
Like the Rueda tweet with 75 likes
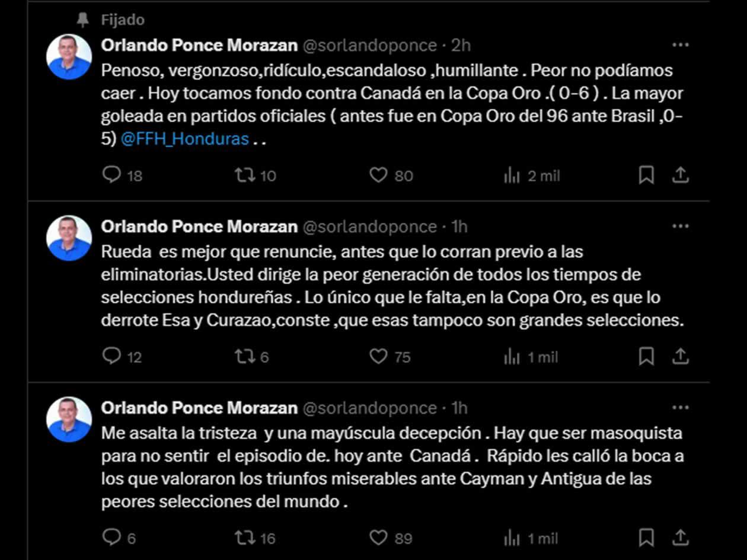point(378,356)
